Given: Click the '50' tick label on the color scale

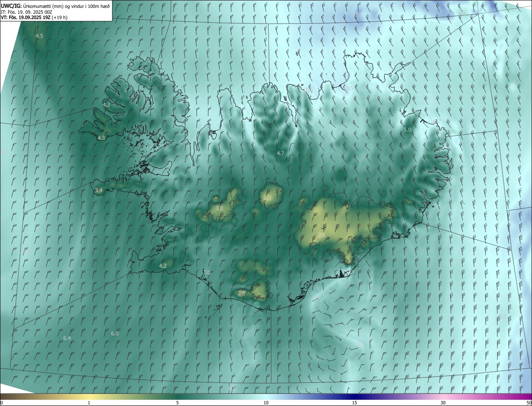Looking at the screenshot, I should [x=529, y=403].
